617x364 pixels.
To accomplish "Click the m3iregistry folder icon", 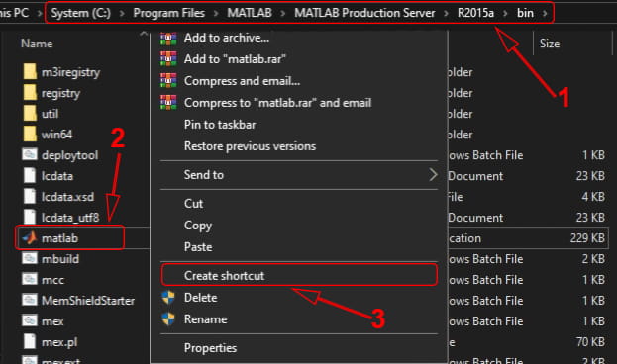I will 30,72.
